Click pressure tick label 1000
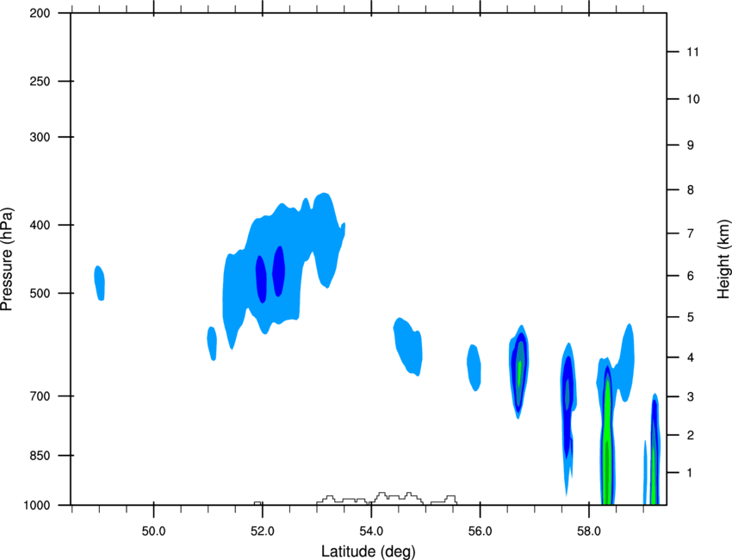 click(37, 506)
